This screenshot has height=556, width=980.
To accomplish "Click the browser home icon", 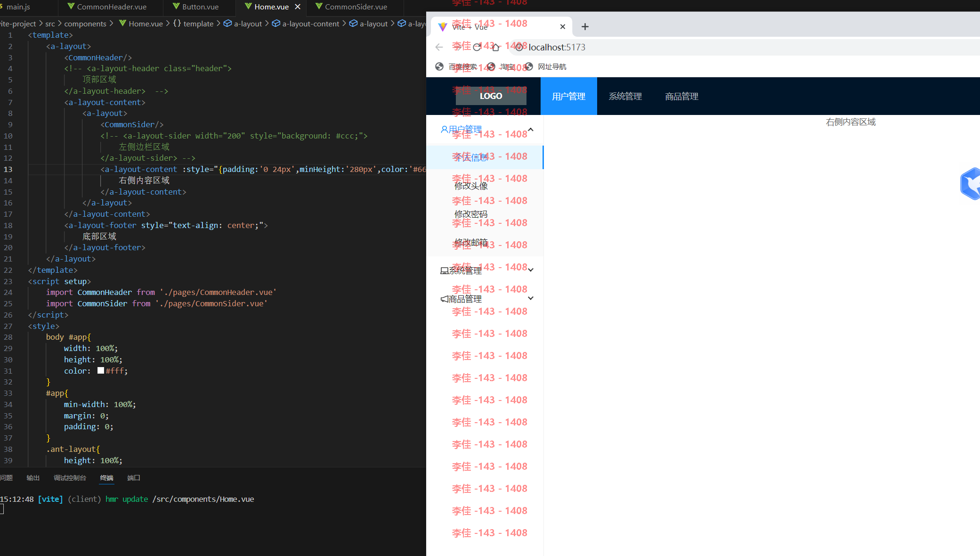I will pos(495,47).
